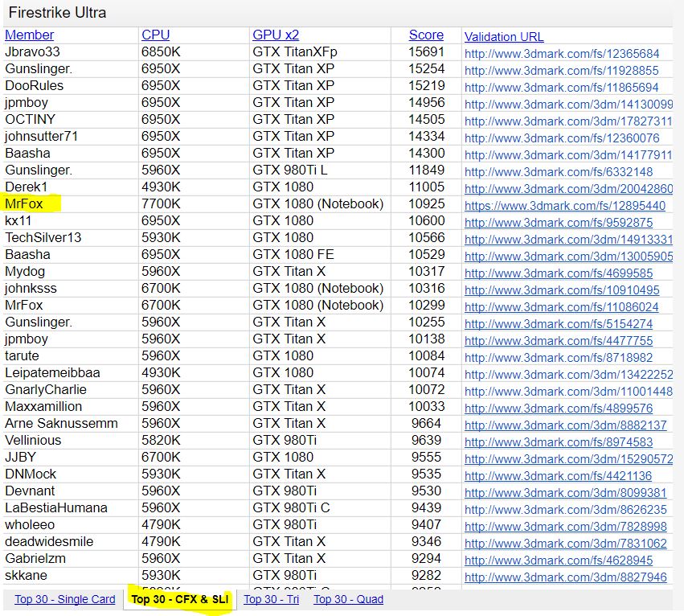This screenshot has height=616, width=684.
Task: Open Derek1 validation link 3dm/20042860
Action: tap(569, 189)
